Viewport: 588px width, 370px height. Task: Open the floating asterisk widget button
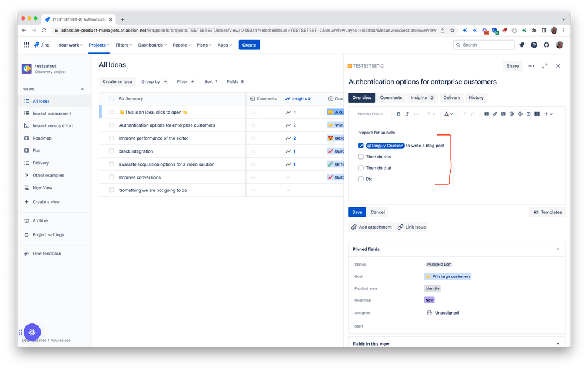[32, 332]
